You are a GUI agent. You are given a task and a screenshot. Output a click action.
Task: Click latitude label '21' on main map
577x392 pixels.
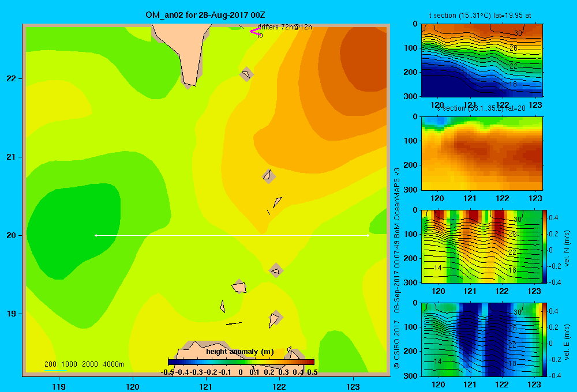tap(12, 157)
